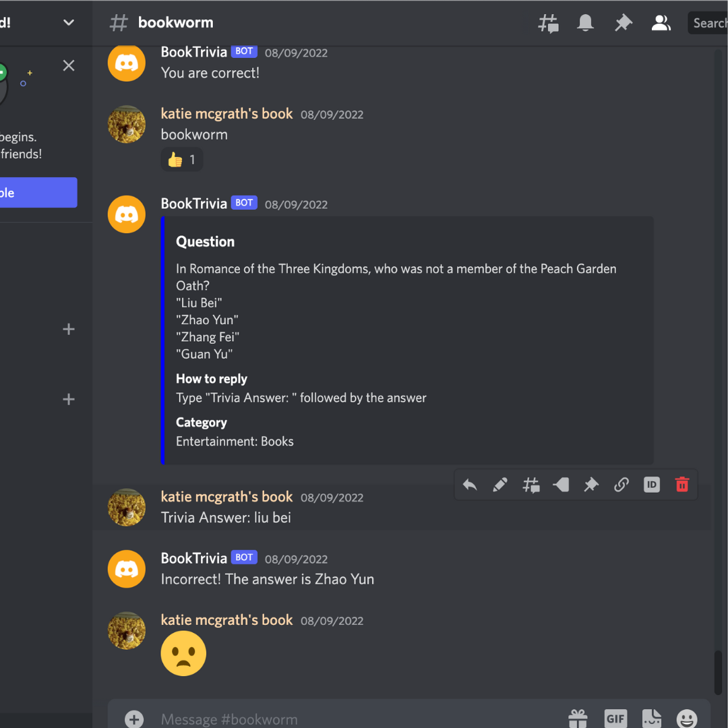Click the plus attachment button
Image resolution: width=728 pixels, height=728 pixels.
[134, 719]
